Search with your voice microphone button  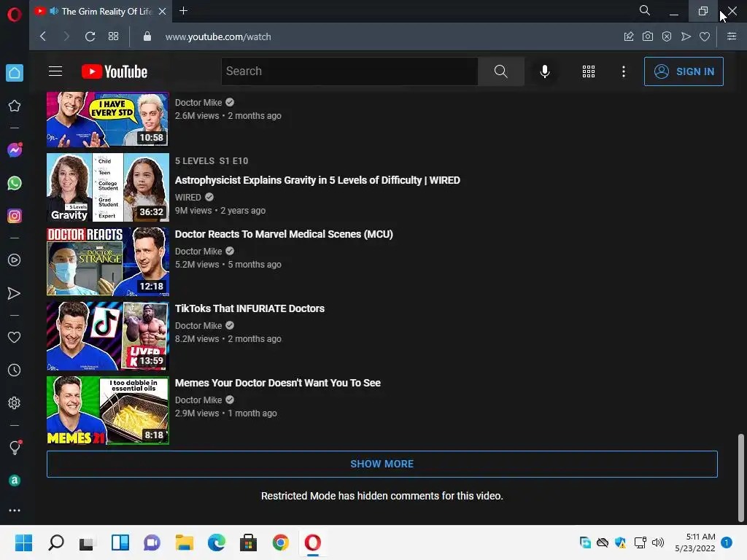tap(544, 71)
